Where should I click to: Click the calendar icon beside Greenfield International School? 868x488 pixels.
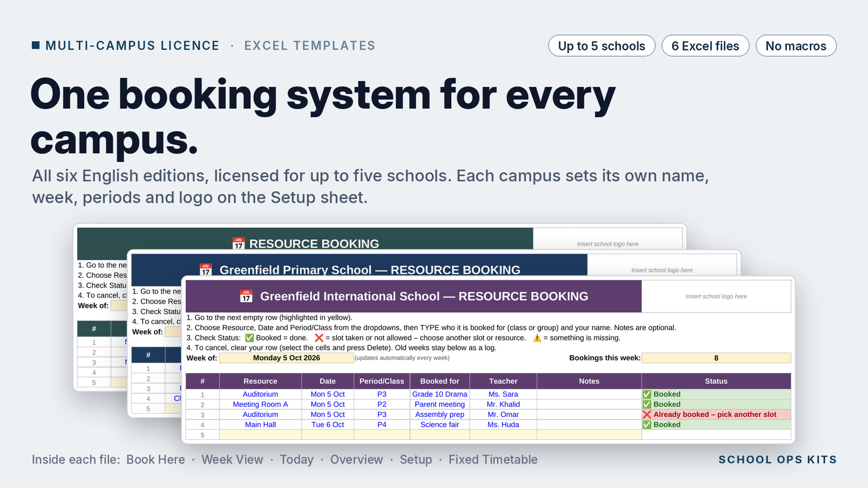click(x=246, y=296)
